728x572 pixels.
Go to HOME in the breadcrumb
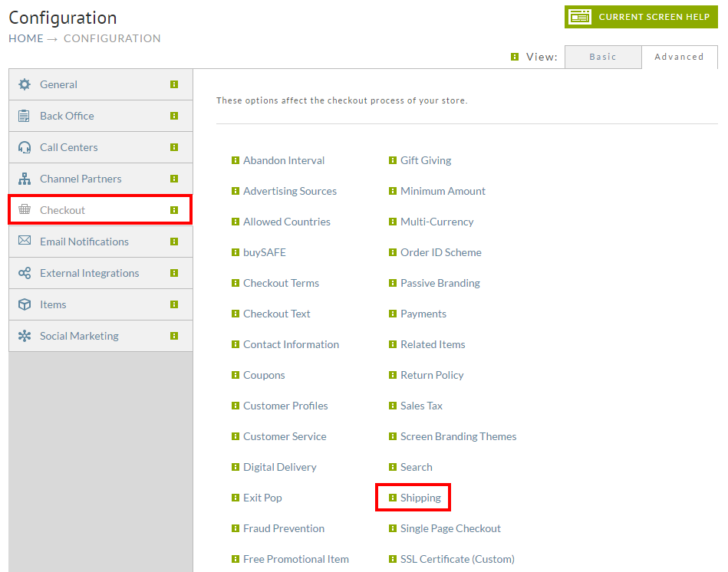click(x=26, y=38)
